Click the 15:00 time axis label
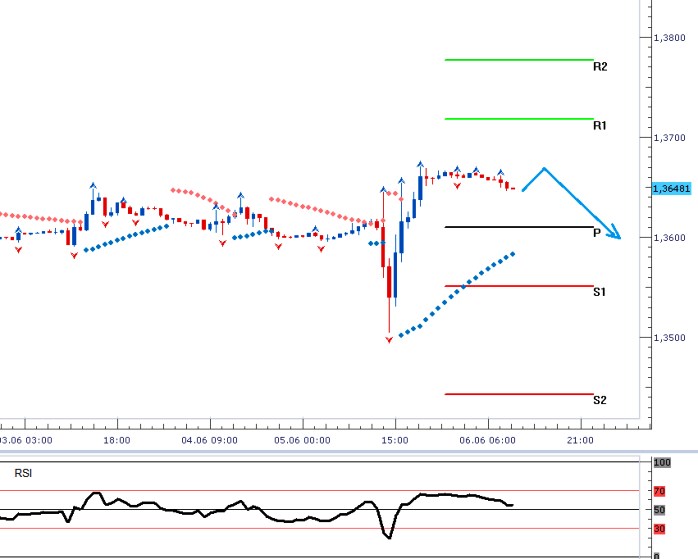The height and width of the screenshot is (559, 698). (395, 441)
